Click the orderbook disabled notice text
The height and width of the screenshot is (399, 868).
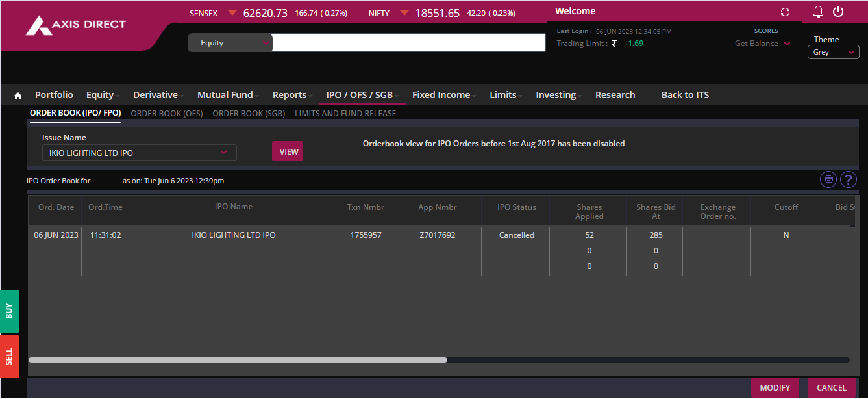(493, 144)
